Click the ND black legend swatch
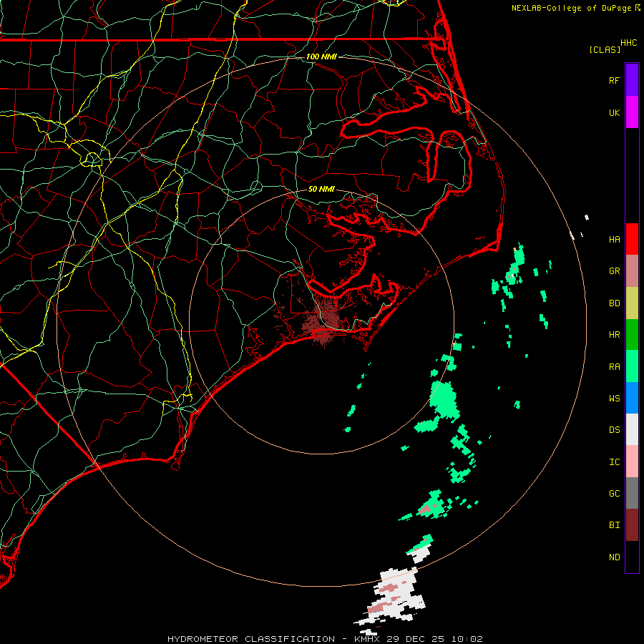The image size is (644, 644). click(632, 557)
